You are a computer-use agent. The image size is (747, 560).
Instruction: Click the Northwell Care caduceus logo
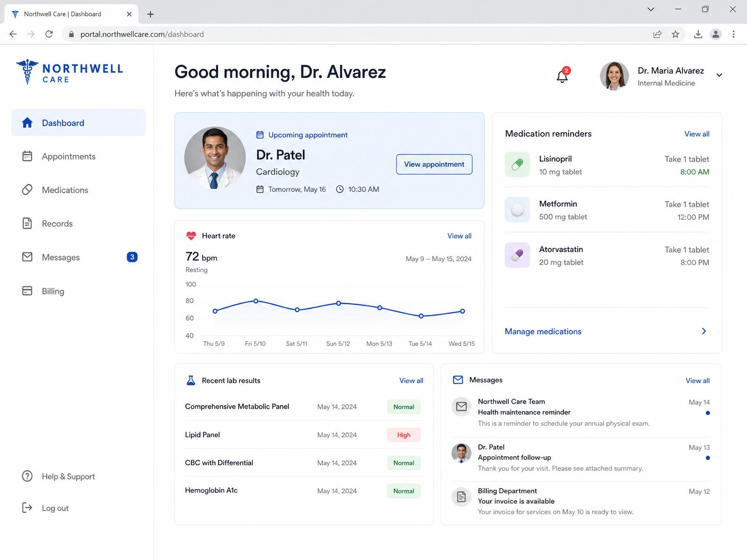pos(28,72)
